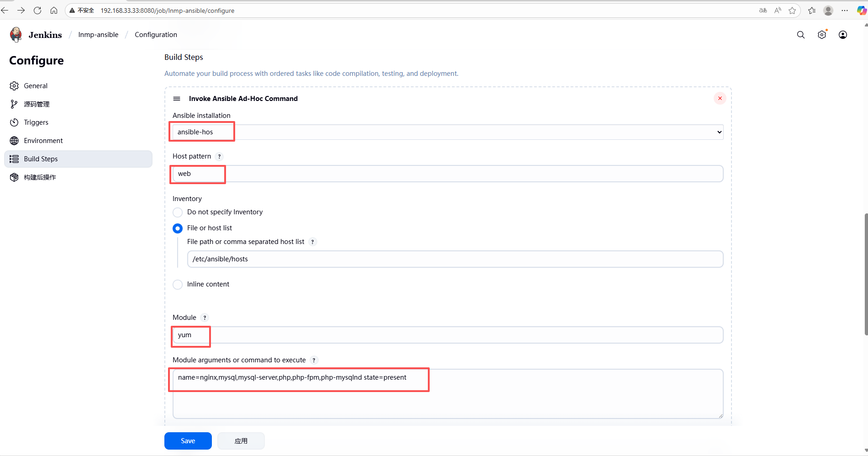The width and height of the screenshot is (868, 456).
Task: Grab the build step drag handle
Action: coord(177,99)
